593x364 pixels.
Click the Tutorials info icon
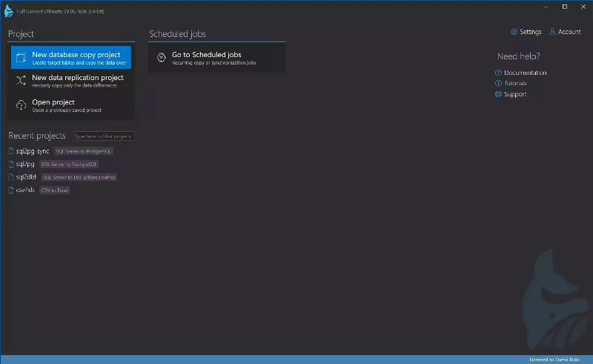pyautogui.click(x=498, y=83)
